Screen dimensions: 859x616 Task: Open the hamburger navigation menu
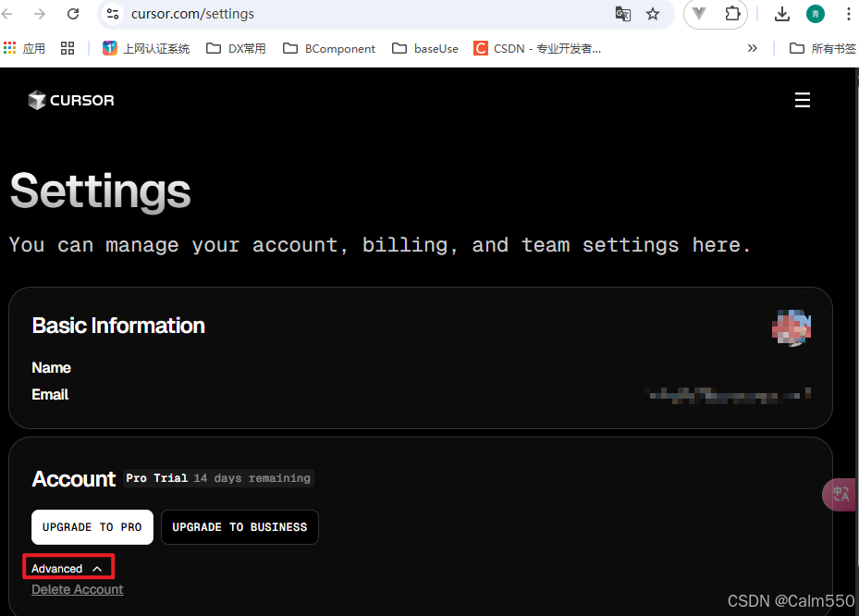click(802, 100)
